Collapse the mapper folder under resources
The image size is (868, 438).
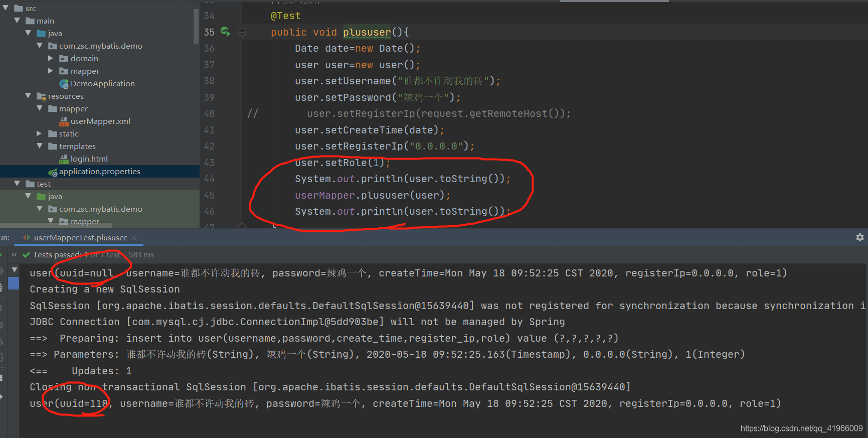(x=40, y=108)
